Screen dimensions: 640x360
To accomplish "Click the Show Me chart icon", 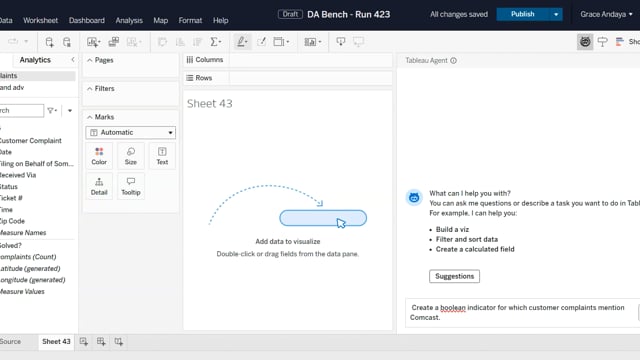I will tap(620, 42).
